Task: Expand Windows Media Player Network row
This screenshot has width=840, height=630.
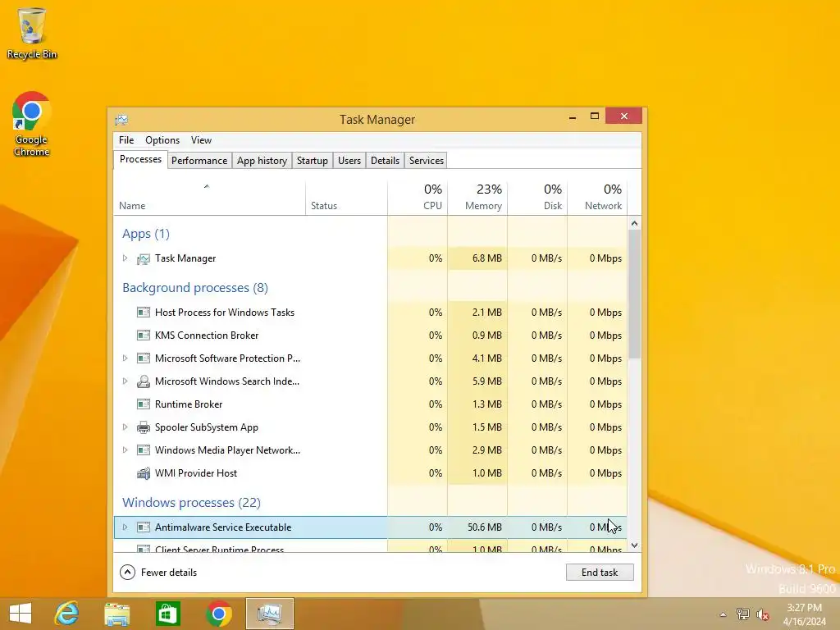Action: click(125, 450)
